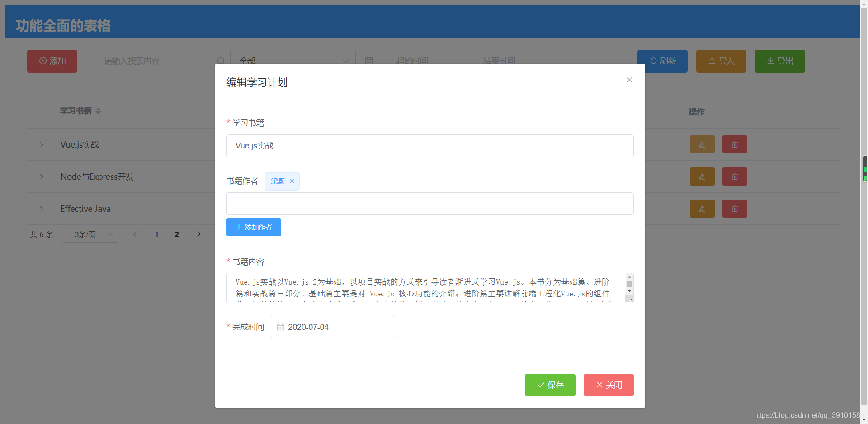Delete the Node与Express开发 row
The image size is (868, 424).
pyautogui.click(x=735, y=177)
